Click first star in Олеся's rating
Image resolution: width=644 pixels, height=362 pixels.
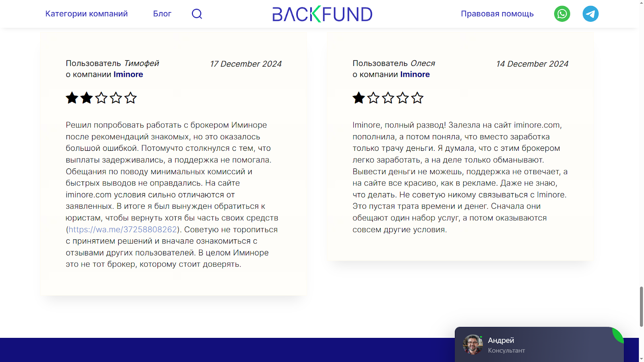coord(359,98)
